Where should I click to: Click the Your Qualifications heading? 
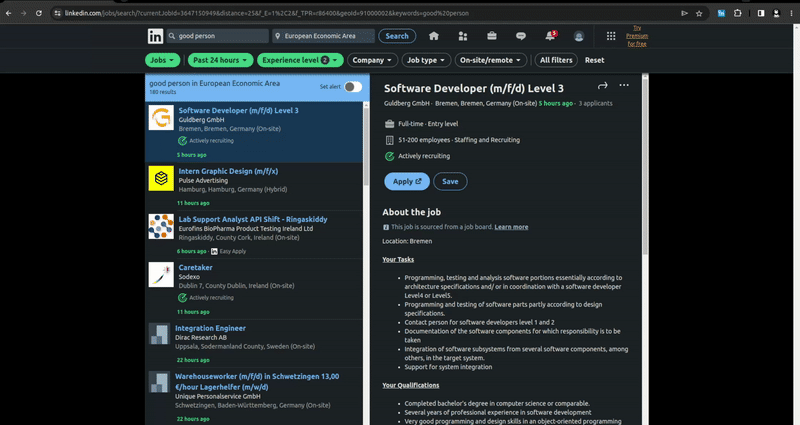coord(411,385)
